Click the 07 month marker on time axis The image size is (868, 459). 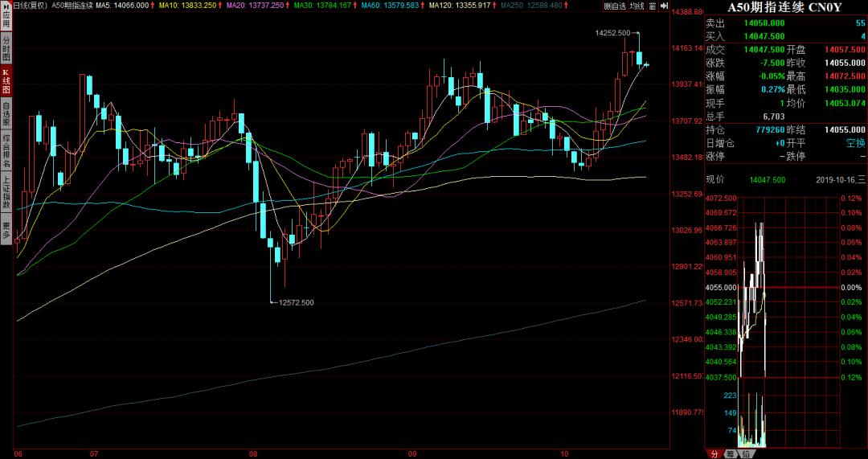tap(93, 453)
